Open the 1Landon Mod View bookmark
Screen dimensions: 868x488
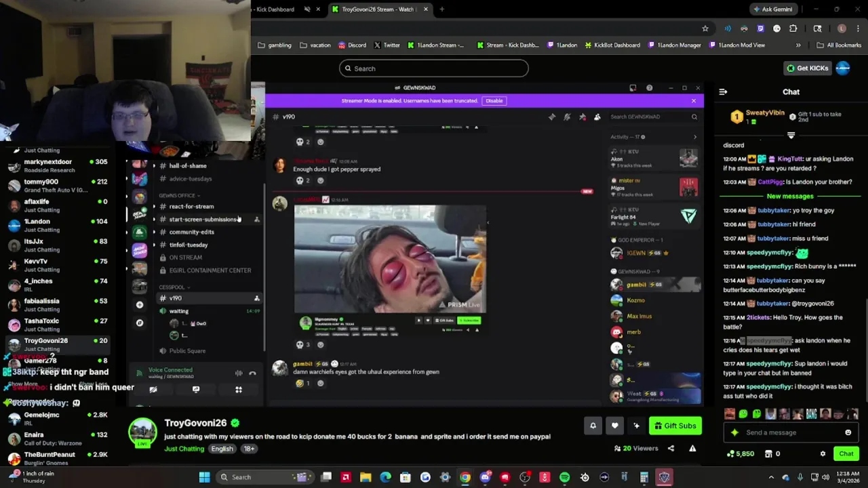[737, 45]
